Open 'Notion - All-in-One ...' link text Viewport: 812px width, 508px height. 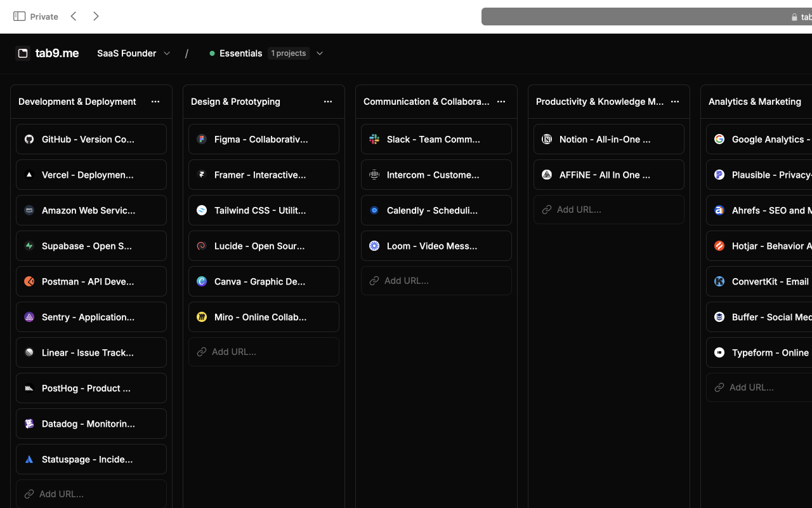coord(605,139)
